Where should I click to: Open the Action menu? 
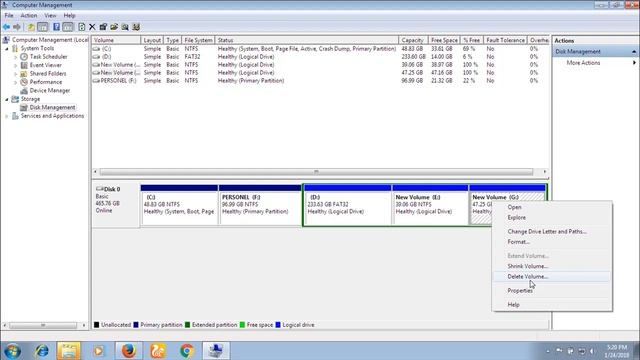(x=29, y=16)
